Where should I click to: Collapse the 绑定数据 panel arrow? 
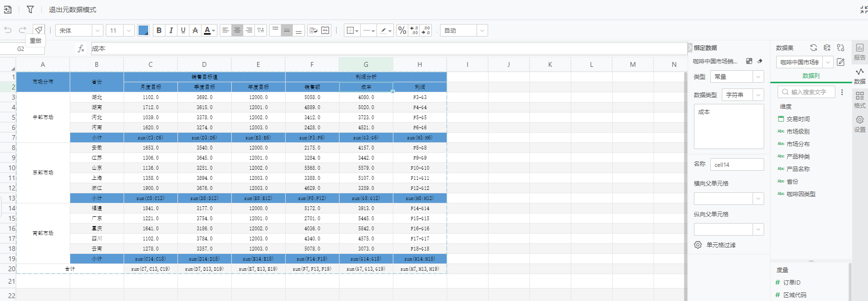tap(690, 48)
